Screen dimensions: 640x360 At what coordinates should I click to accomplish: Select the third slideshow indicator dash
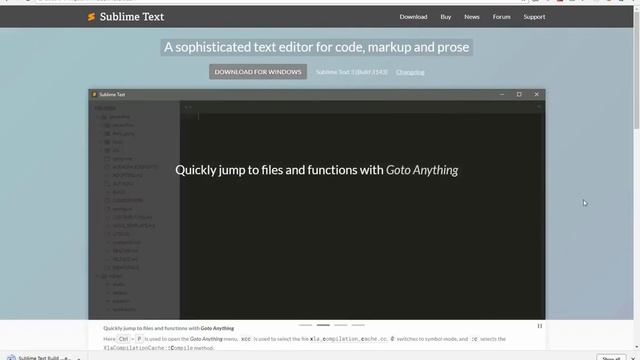tap(341, 325)
